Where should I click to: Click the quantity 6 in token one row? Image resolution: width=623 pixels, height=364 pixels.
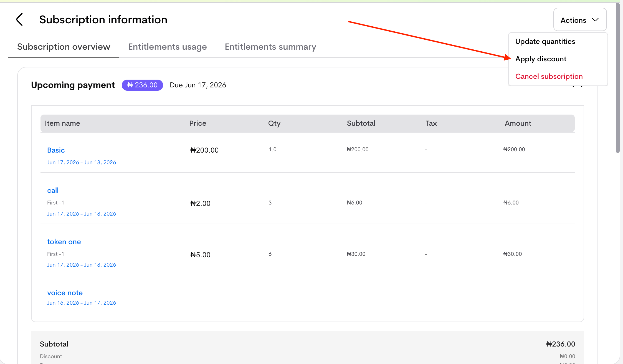pyautogui.click(x=270, y=254)
